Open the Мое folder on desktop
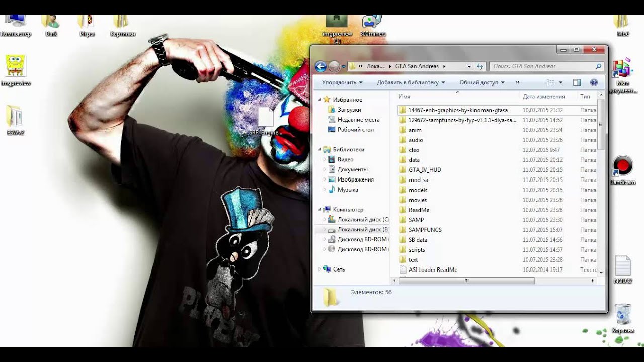Image resolution: width=644 pixels, height=362 pixels. coord(623,25)
